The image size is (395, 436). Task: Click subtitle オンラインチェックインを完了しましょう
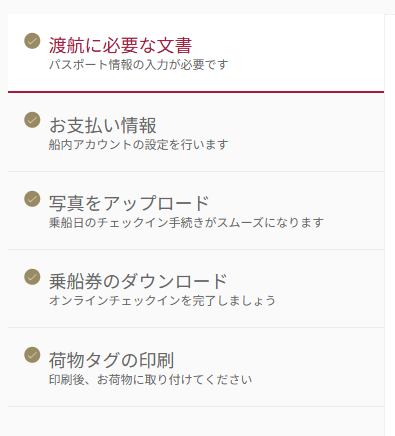coord(162,300)
